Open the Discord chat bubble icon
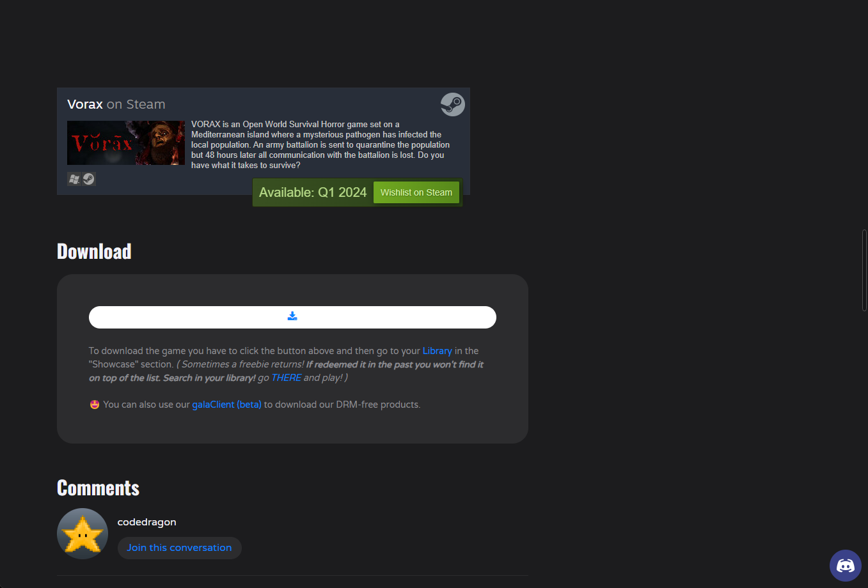The image size is (868, 588). pos(846,566)
